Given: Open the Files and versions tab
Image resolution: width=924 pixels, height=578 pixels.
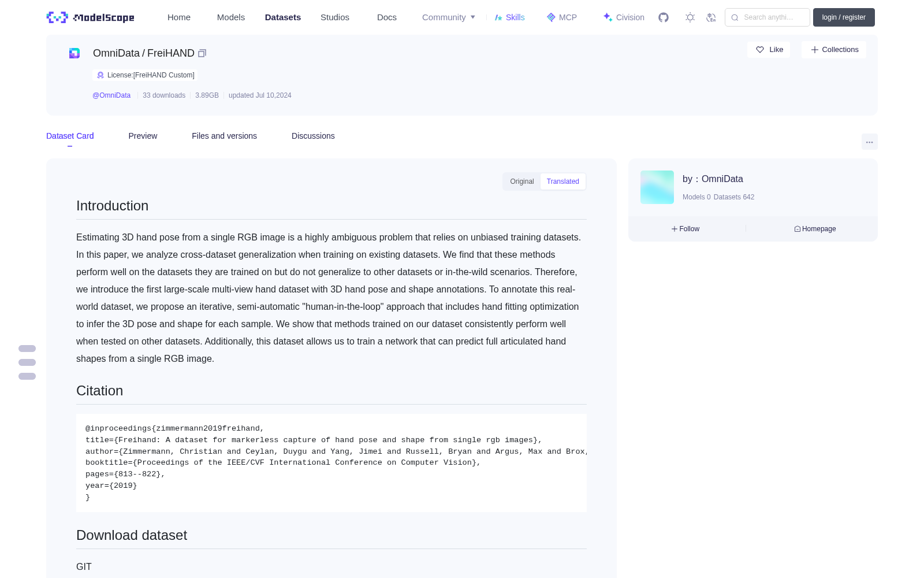Looking at the screenshot, I should [224, 136].
